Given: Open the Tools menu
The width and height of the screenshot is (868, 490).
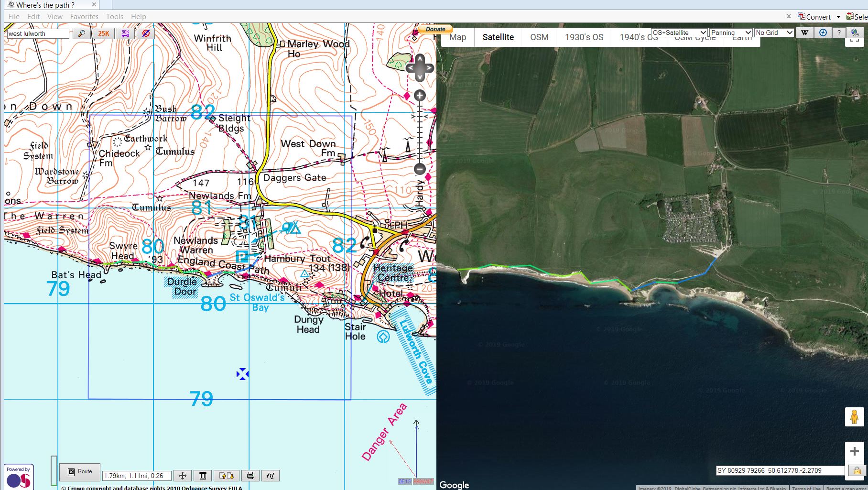Looking at the screenshot, I should point(114,16).
